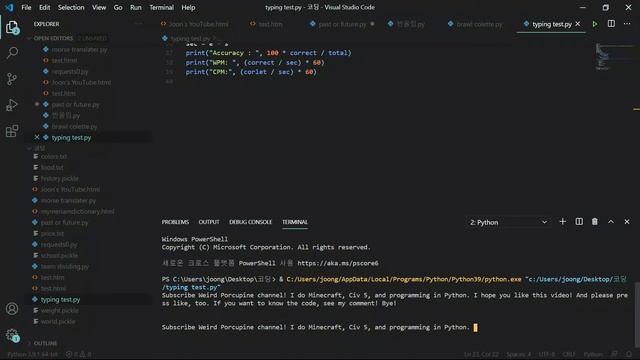Open notifications bell in status bar
640x360 pixels.
629,354
